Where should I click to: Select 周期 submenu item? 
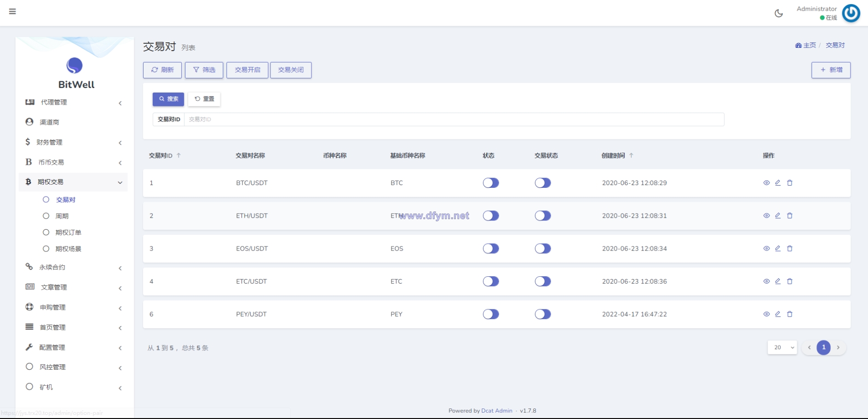[x=62, y=216]
